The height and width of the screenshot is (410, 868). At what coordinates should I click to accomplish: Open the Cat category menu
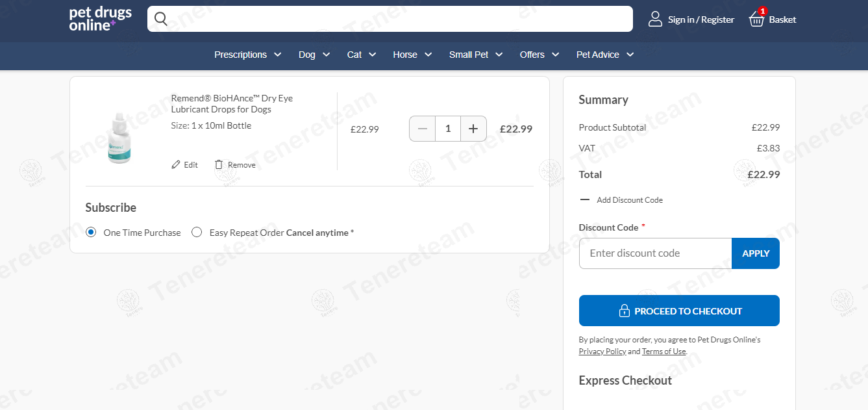coord(362,55)
